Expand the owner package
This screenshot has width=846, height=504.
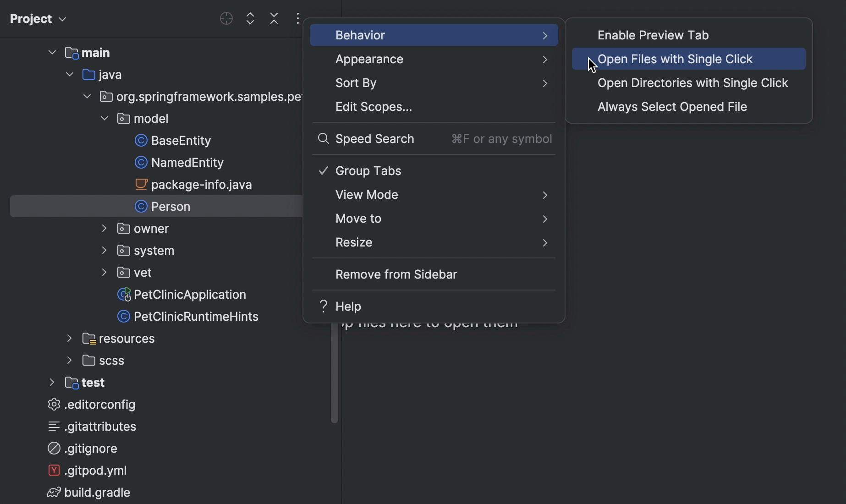(104, 228)
